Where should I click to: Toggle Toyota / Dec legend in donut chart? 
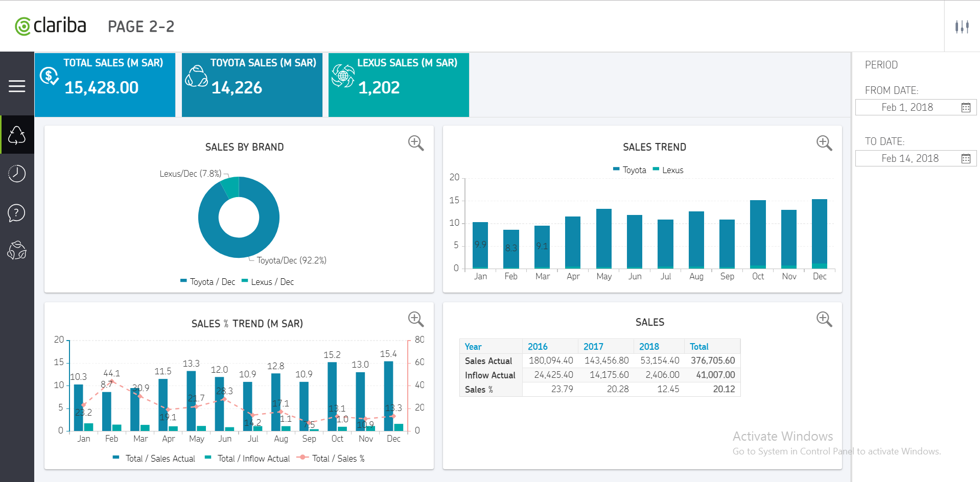(208, 282)
